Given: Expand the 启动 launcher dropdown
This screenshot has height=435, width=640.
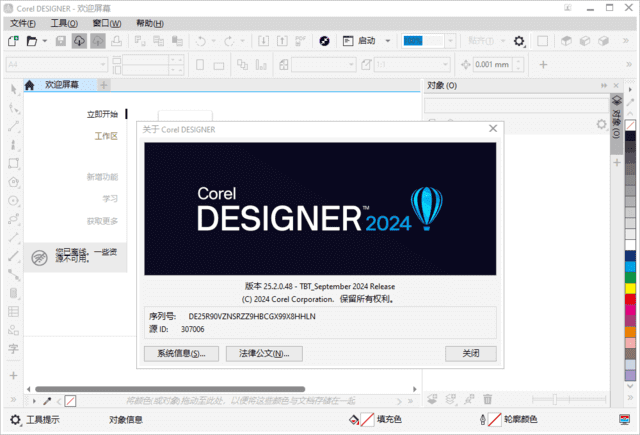Looking at the screenshot, I should [x=388, y=41].
